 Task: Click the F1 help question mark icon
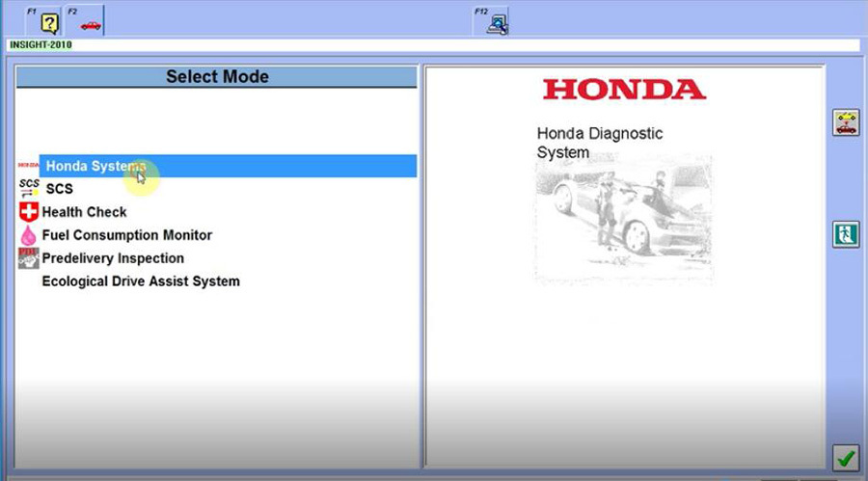(49, 23)
